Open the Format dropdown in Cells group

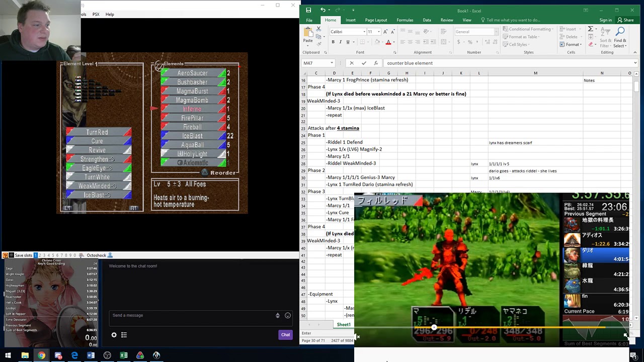[x=571, y=44]
